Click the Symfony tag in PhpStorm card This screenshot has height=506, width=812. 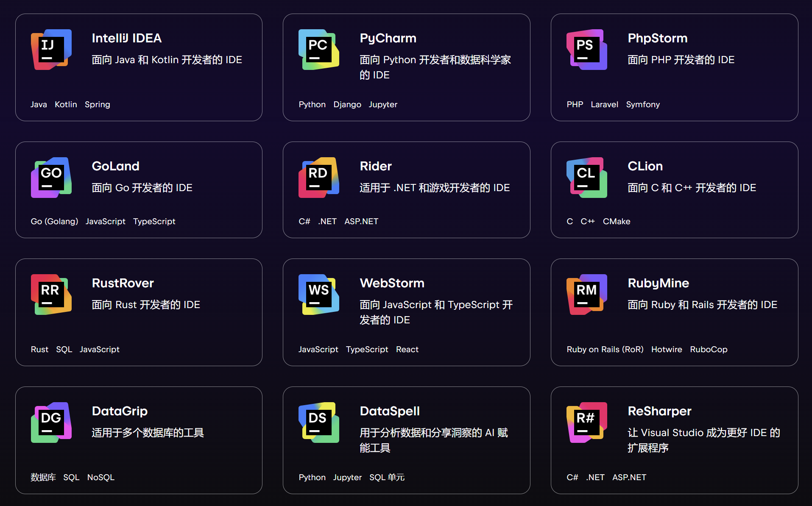(643, 105)
